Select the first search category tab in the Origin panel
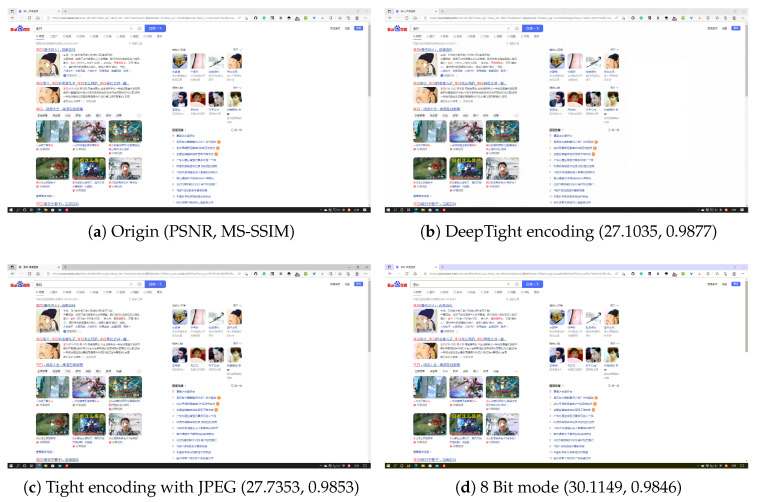 (x=40, y=36)
